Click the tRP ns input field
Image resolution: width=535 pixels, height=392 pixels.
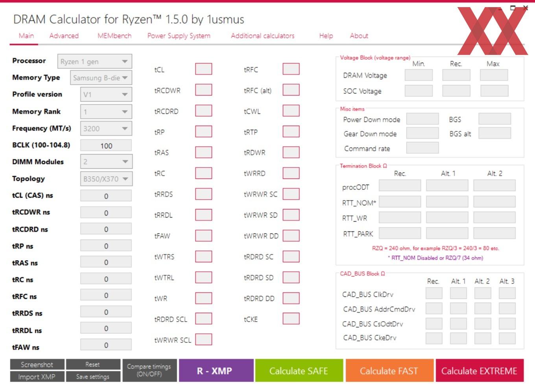[x=106, y=246]
